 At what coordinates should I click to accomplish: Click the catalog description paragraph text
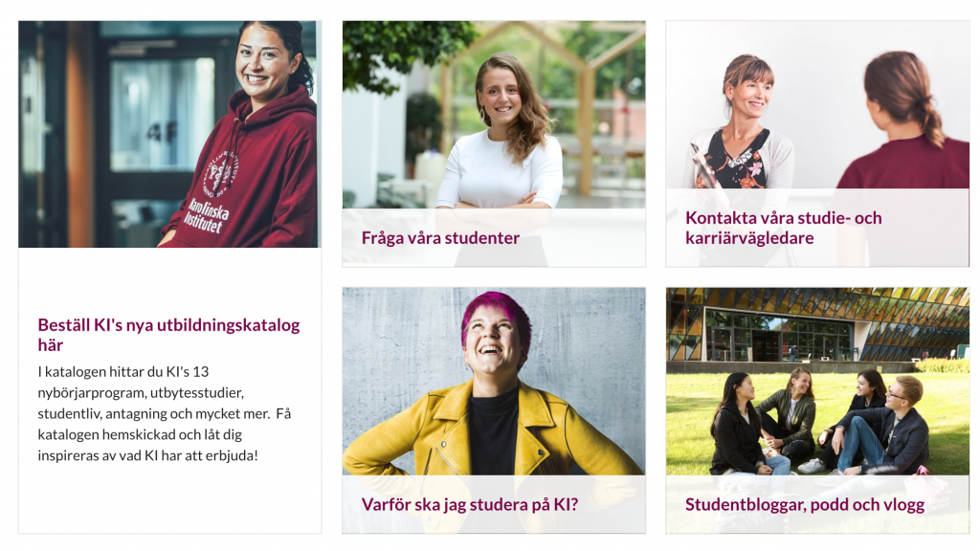coord(164,413)
